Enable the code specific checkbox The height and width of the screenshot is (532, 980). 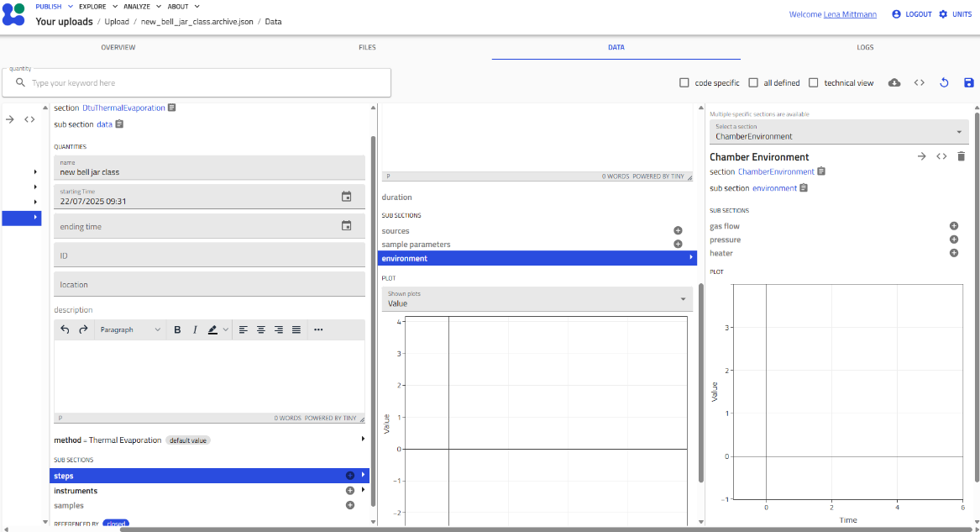pyautogui.click(x=684, y=83)
